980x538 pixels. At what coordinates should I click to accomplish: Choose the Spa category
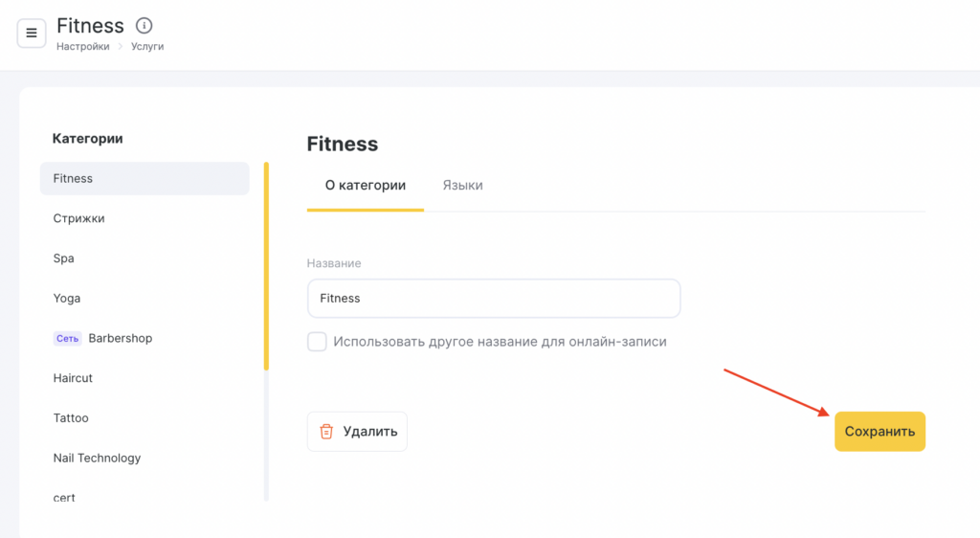64,258
